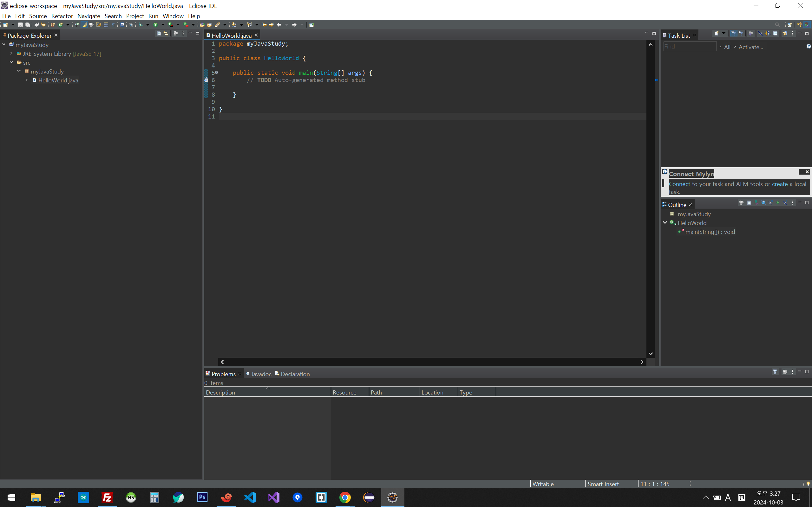Click the toolbar search magnifier icon
This screenshot has width=812, height=507.
point(777,25)
